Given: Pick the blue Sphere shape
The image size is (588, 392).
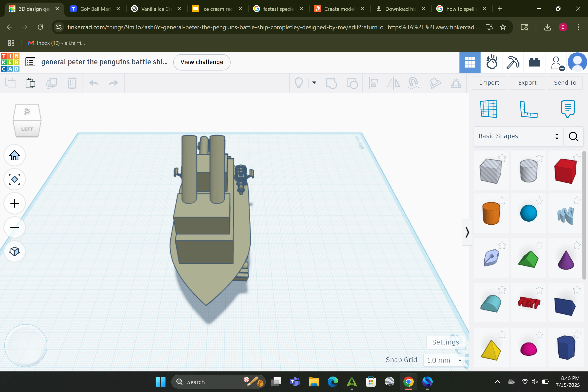Looking at the screenshot, I should pyautogui.click(x=528, y=213).
